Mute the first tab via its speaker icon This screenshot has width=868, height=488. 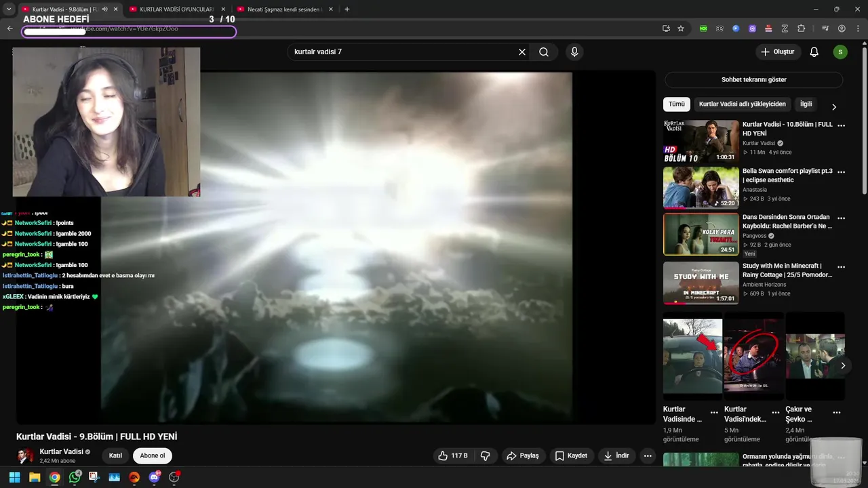click(105, 9)
